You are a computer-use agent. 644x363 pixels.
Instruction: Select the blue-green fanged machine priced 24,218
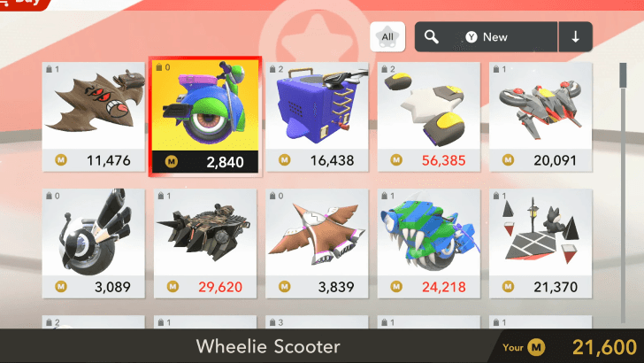point(429,243)
